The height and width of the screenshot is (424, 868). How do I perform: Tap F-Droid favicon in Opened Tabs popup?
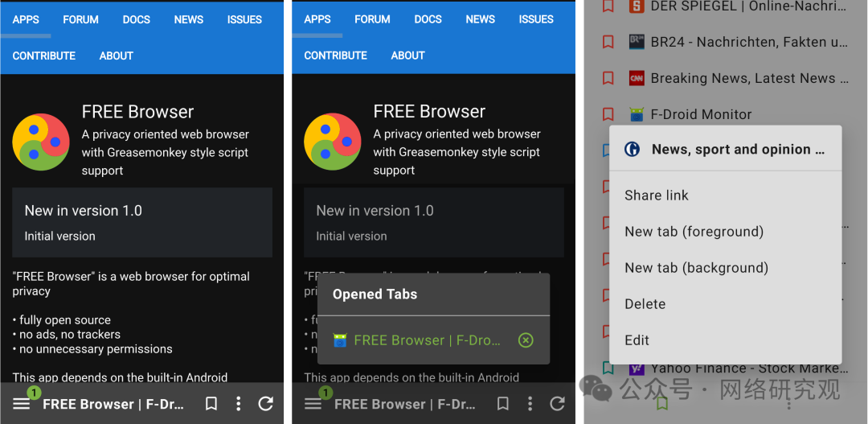click(x=340, y=340)
